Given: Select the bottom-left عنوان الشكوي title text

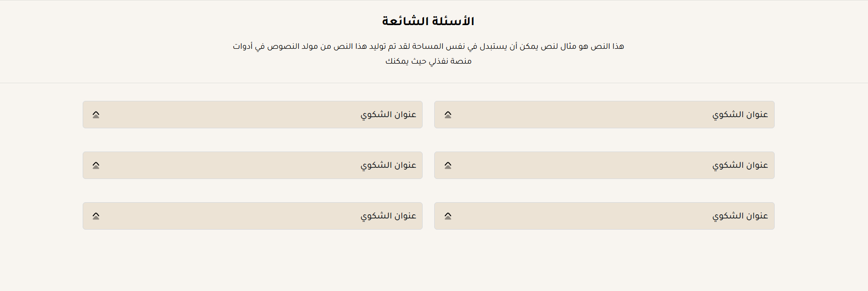Looking at the screenshot, I should click(x=388, y=216).
